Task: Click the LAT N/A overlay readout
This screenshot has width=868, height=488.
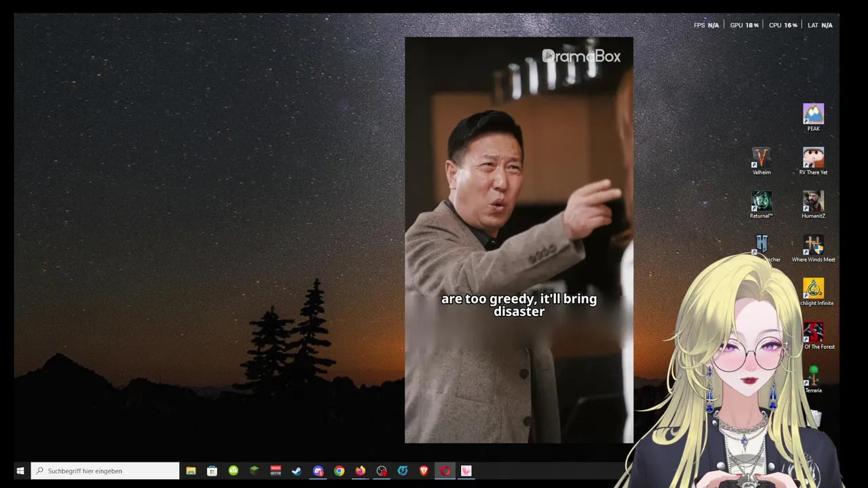Action: pyautogui.click(x=820, y=25)
